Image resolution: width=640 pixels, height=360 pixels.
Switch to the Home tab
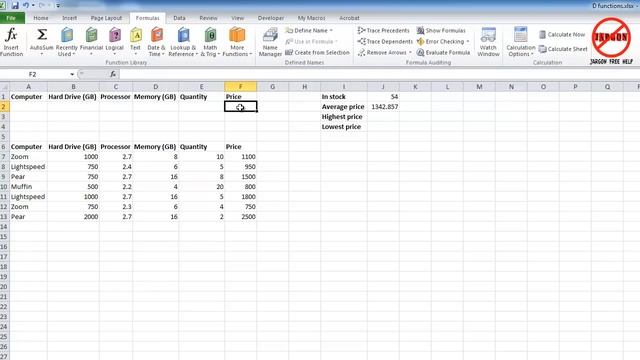tap(41, 18)
